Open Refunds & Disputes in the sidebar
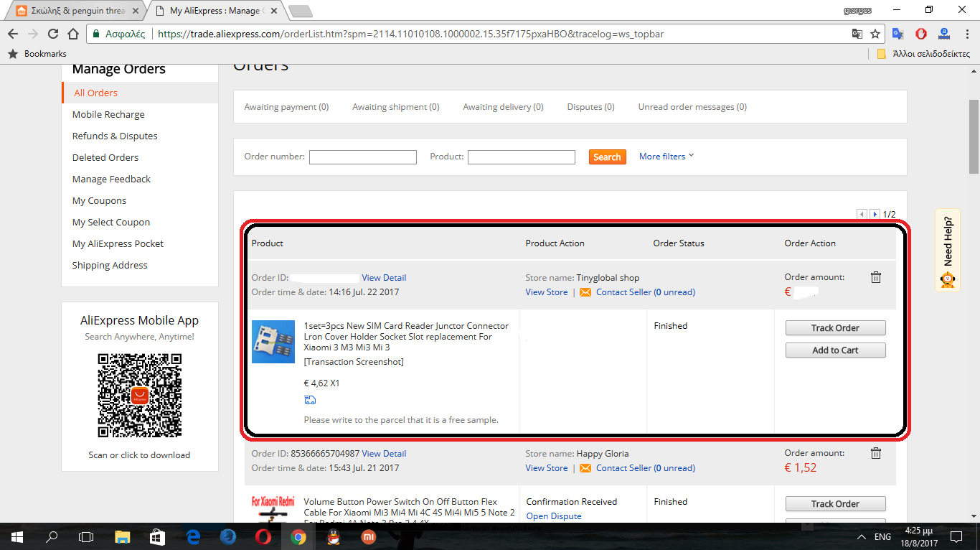The height and width of the screenshot is (550, 980). click(115, 136)
